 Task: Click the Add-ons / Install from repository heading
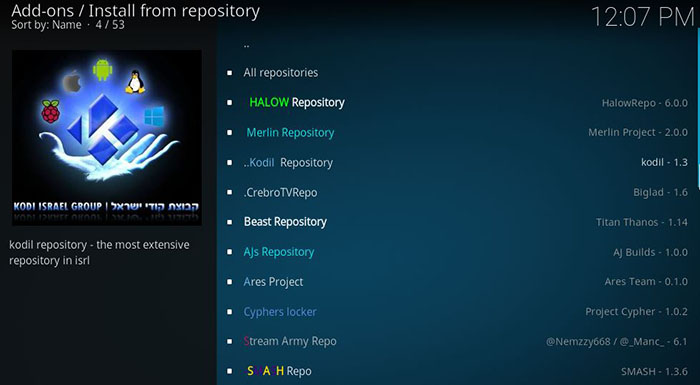tap(135, 10)
